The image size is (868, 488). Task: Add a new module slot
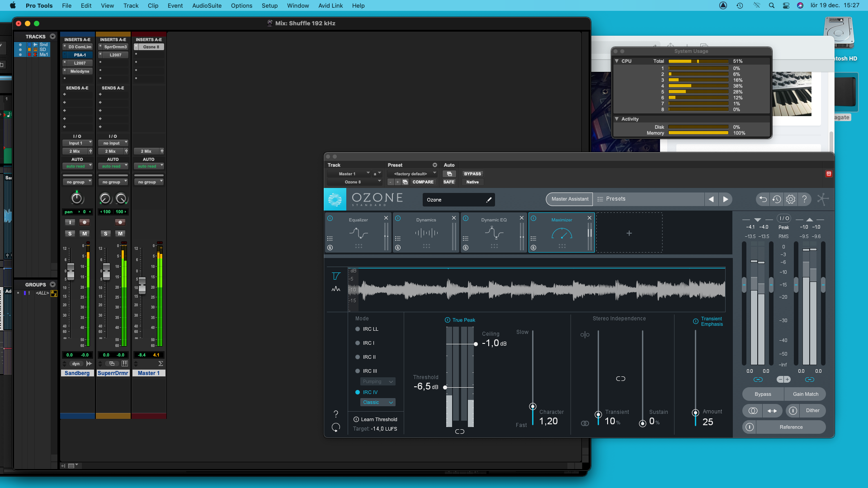tap(629, 233)
